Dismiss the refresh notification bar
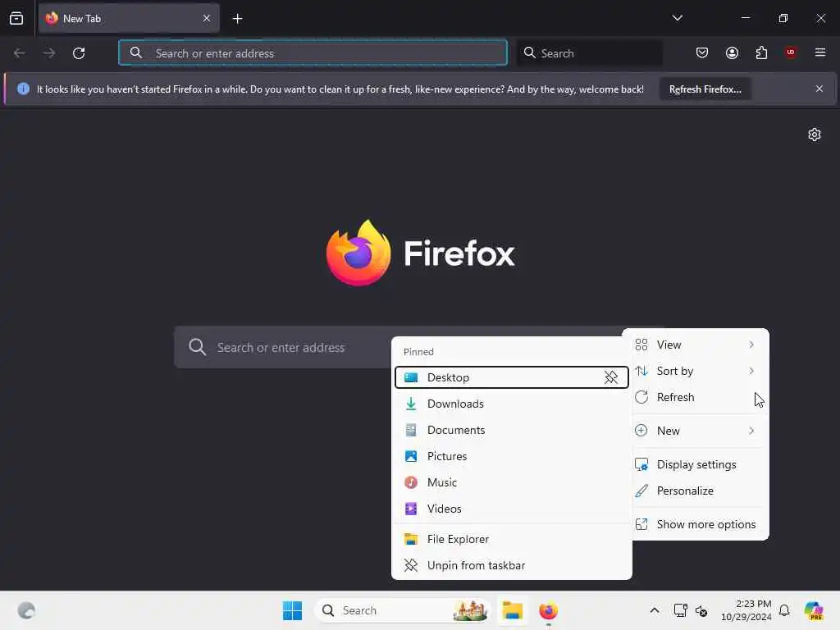The image size is (840, 630). 819,89
